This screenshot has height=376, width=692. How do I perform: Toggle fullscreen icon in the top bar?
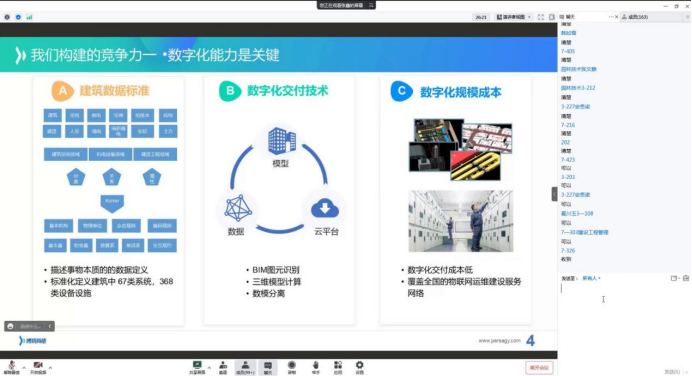click(541, 17)
